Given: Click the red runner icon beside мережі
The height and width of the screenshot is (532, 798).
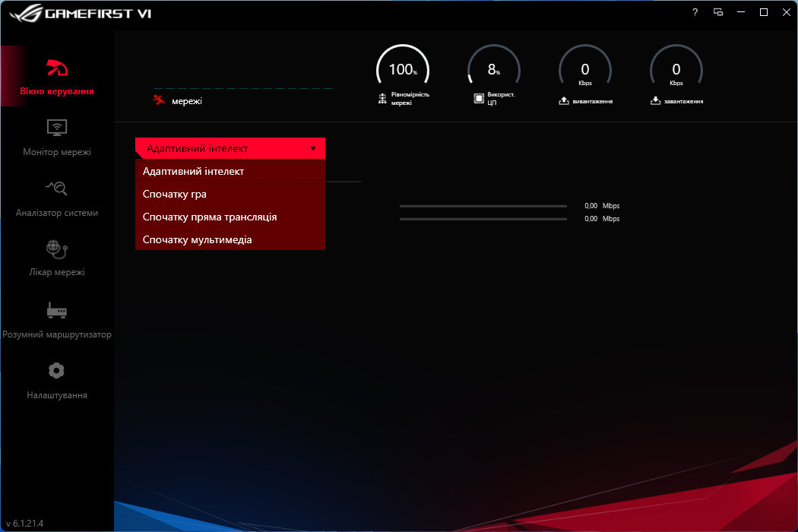Looking at the screenshot, I should (x=160, y=100).
